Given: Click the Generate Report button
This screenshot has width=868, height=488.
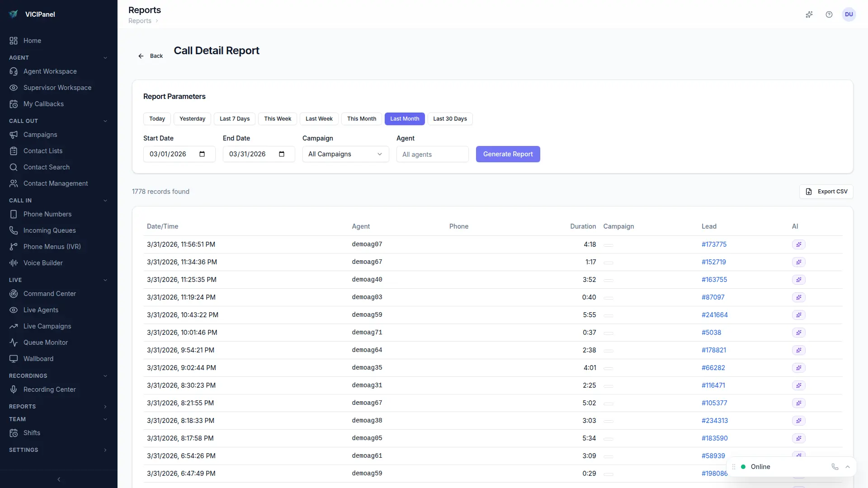Looking at the screenshot, I should tap(508, 154).
